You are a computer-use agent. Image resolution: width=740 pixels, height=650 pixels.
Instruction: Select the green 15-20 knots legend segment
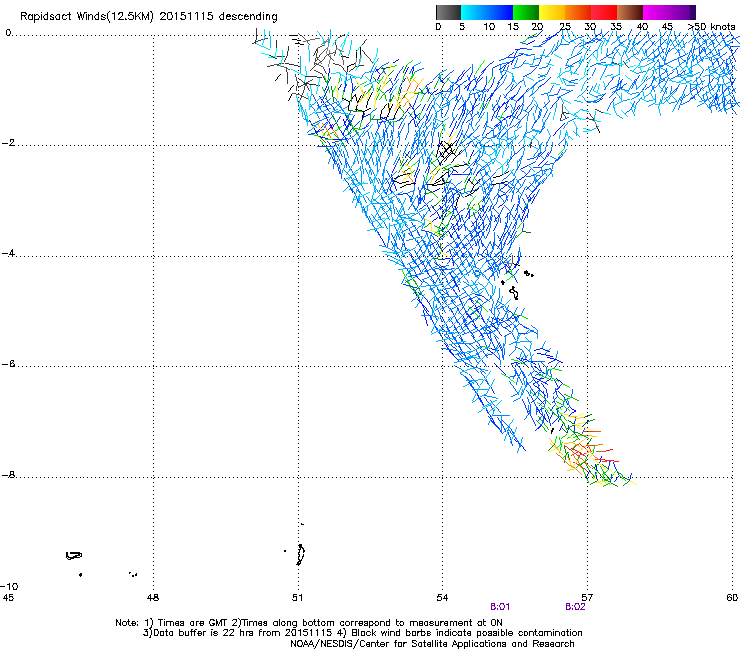coord(526,12)
